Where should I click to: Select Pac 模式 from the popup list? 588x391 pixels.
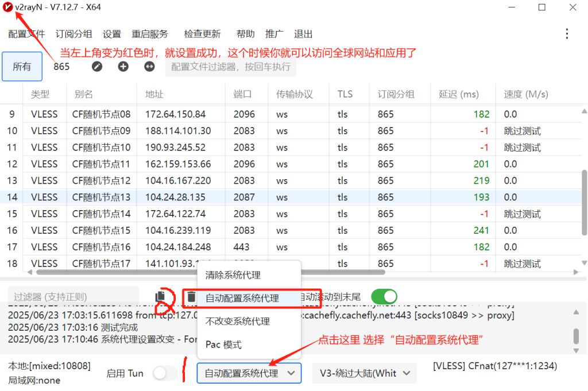point(249,344)
